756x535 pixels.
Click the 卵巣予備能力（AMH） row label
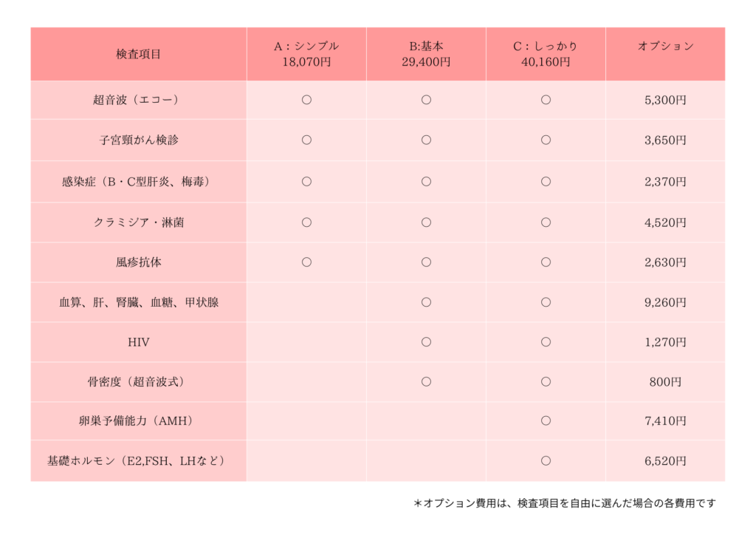click(x=138, y=421)
